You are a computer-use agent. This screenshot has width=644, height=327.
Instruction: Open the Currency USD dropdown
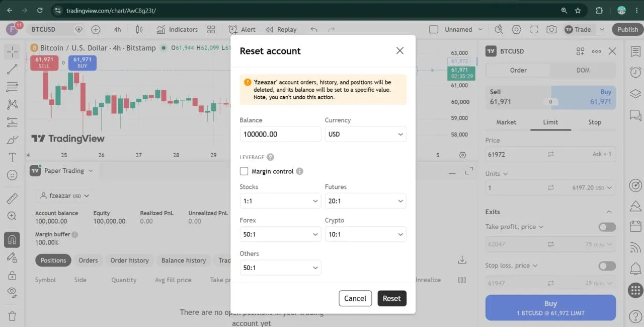[366, 134]
